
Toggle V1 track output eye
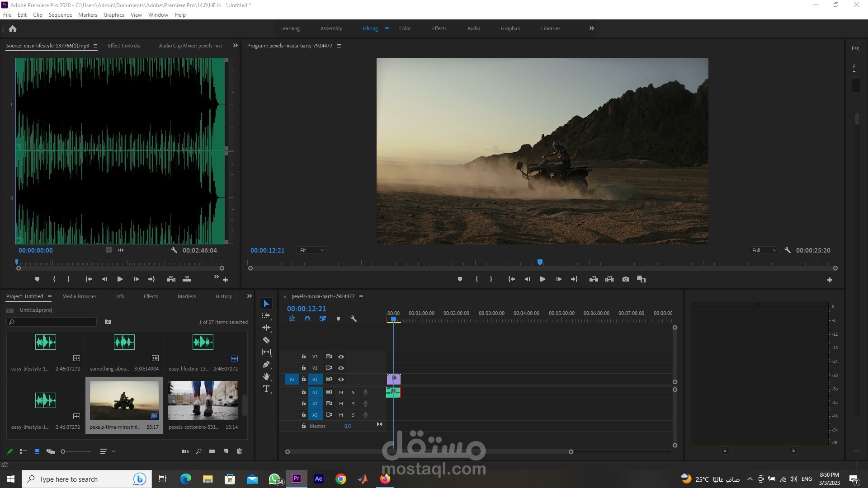[x=341, y=380]
